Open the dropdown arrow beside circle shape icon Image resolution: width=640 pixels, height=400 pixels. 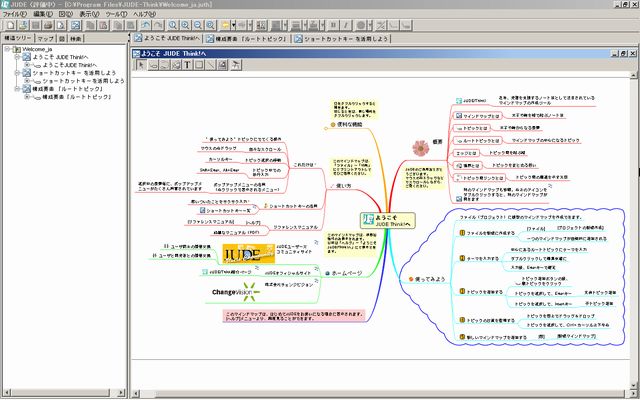pos(369,25)
